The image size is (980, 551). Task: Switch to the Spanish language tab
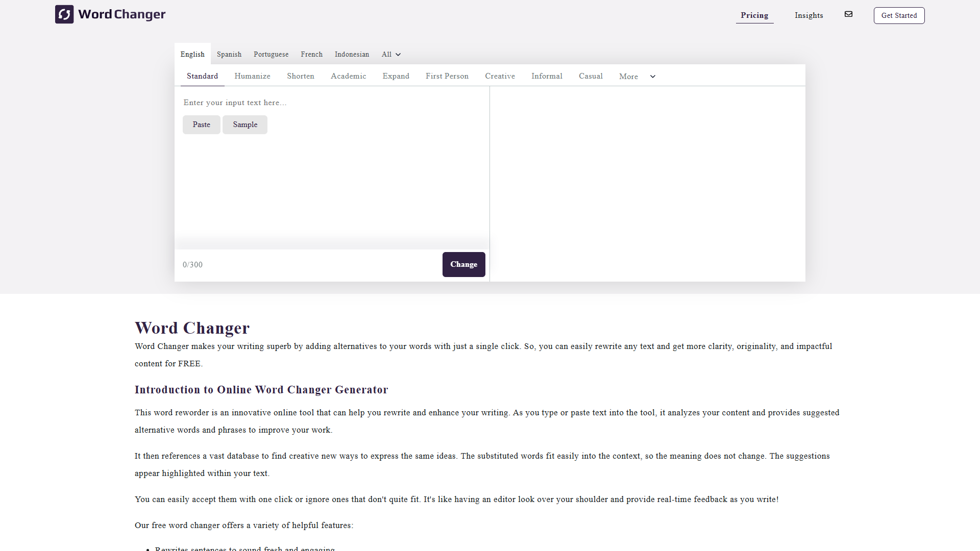229,54
